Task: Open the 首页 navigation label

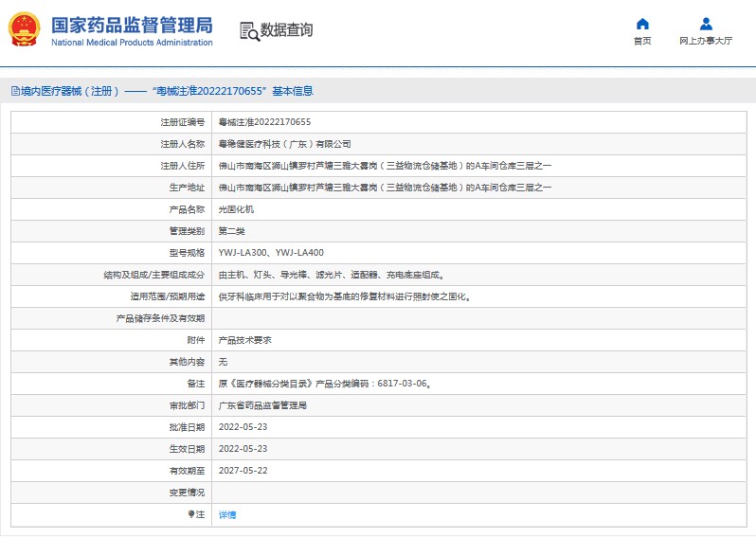Action: tap(642, 42)
